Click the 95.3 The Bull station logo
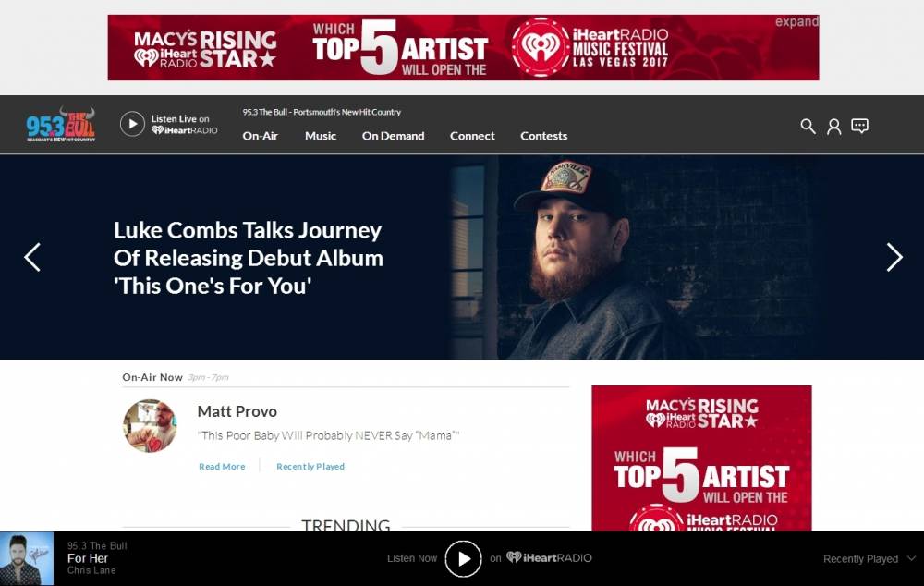924x586 pixels. tap(60, 125)
